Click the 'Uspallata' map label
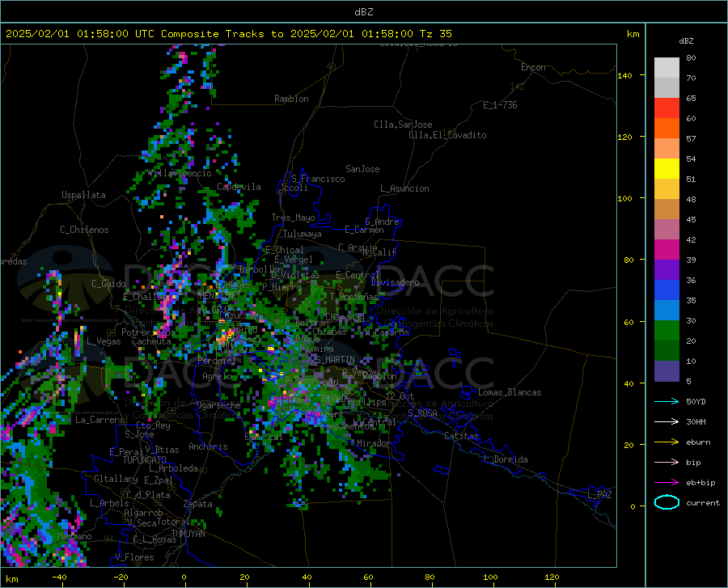Image resolution: width=728 pixels, height=588 pixels. click(x=83, y=195)
